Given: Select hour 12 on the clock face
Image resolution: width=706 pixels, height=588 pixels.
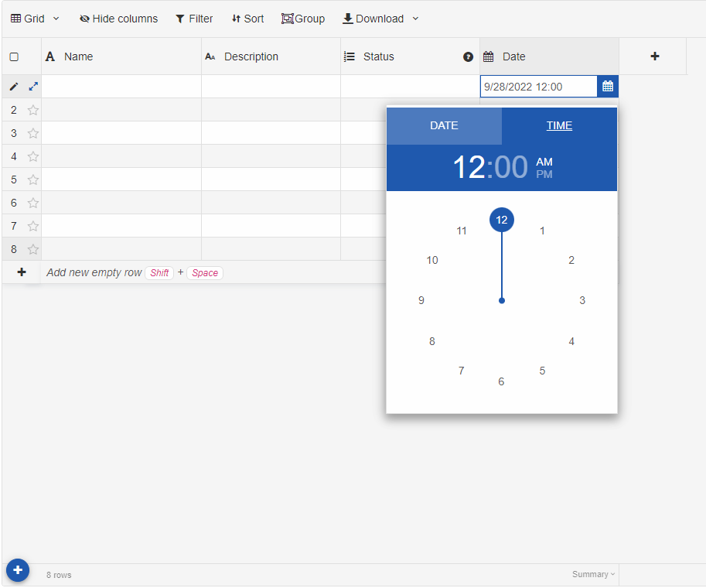Looking at the screenshot, I should tap(502, 220).
